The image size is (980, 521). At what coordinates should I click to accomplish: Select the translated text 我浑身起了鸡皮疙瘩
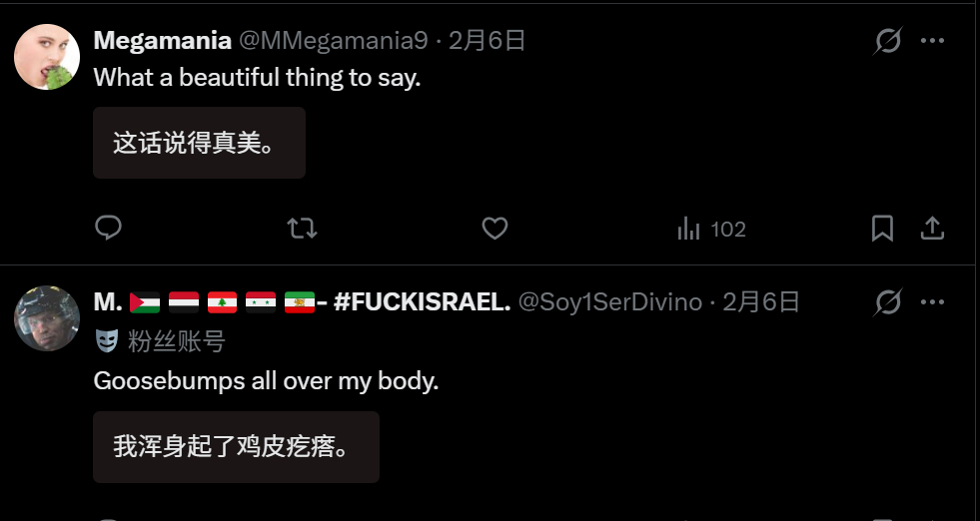231,447
